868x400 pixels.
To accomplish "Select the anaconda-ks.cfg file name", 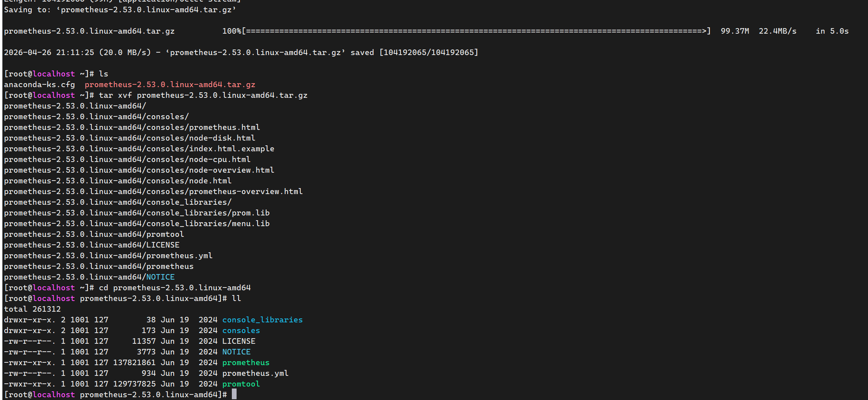I will [x=39, y=85].
